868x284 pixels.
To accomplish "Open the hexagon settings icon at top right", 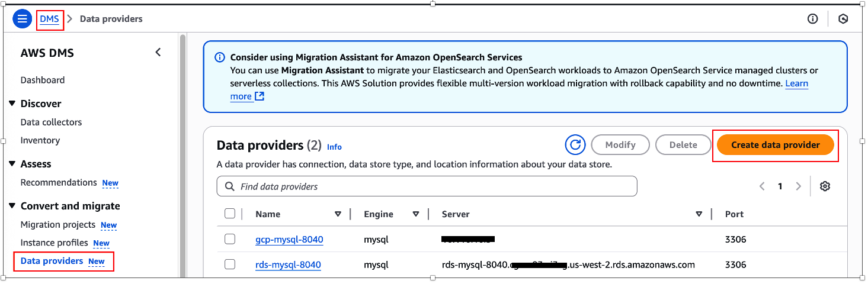I will [843, 19].
